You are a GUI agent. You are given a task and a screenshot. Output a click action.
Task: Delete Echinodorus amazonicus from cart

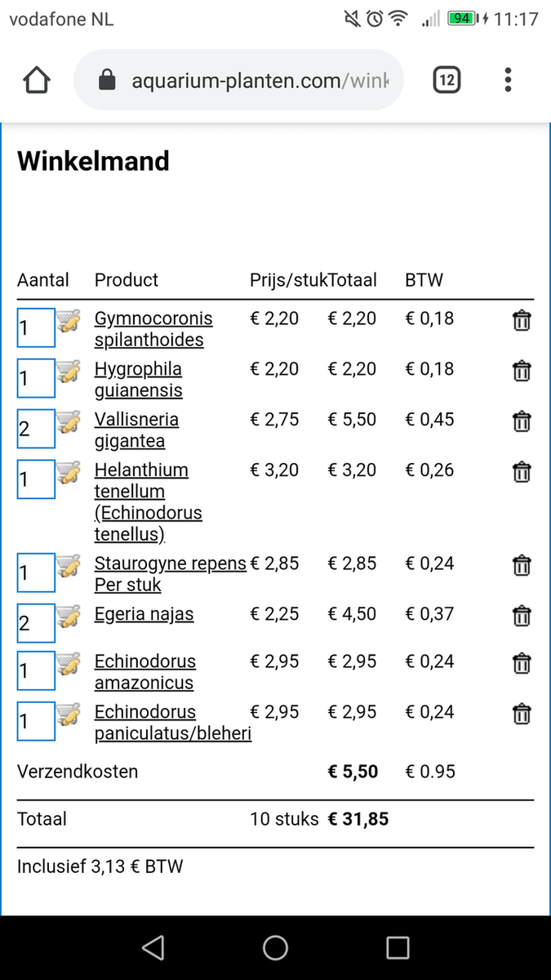[x=522, y=663]
